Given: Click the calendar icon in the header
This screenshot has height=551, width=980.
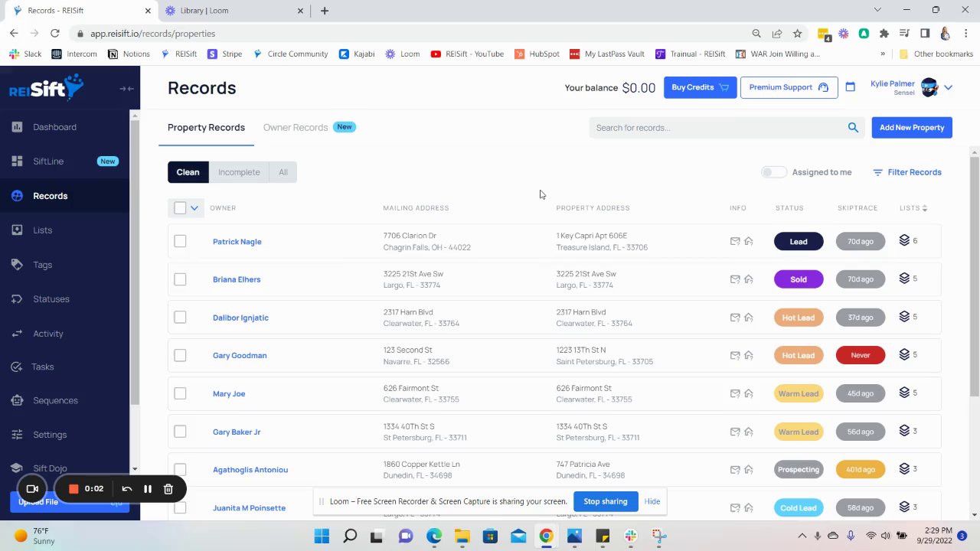Looking at the screenshot, I should click(x=850, y=87).
